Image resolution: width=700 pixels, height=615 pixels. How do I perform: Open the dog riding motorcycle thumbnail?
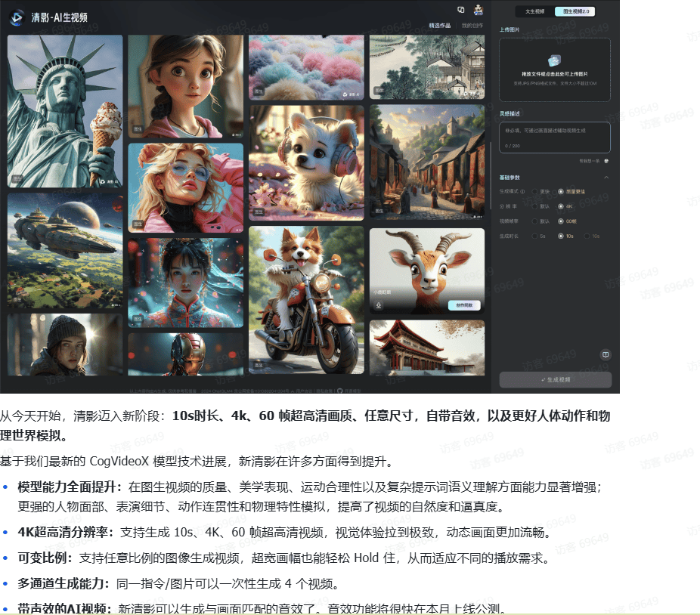pyautogui.click(x=306, y=300)
